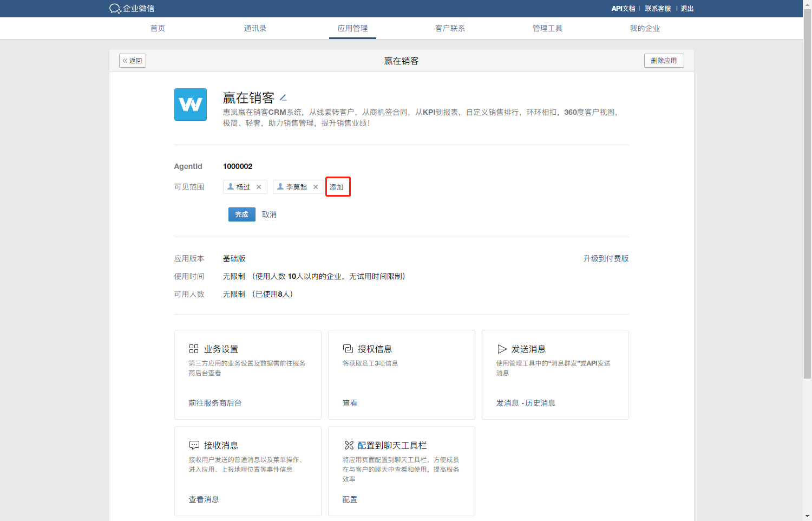Remove 杨过 from visible range
The image size is (812, 521).
259,187
